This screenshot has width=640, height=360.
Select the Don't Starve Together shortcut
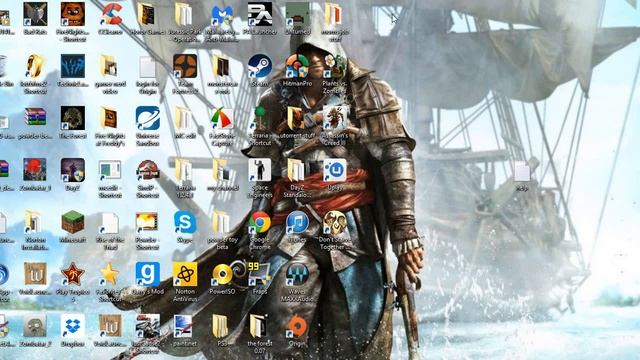tap(335, 222)
